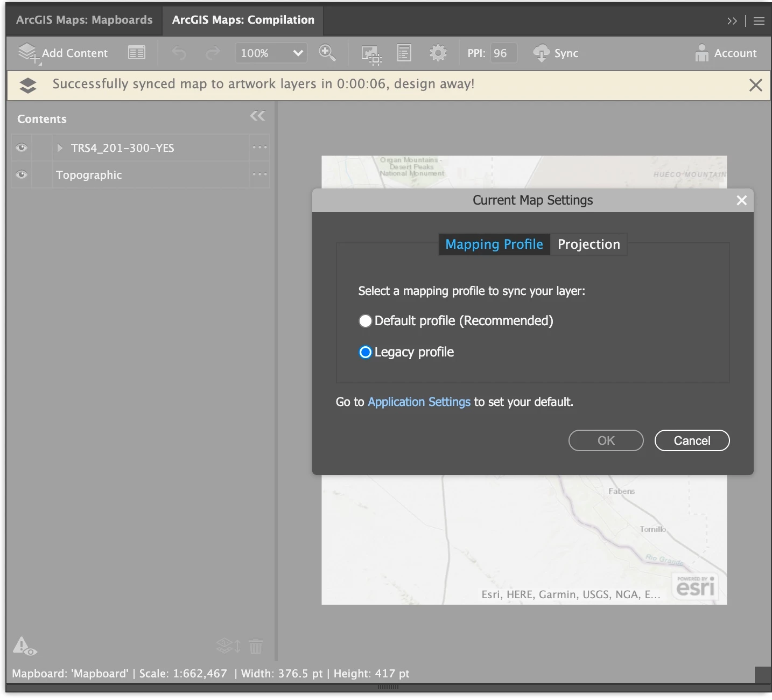Screen dimensions: 772x700
Task: Click the trash delete layer icon
Action: click(x=256, y=646)
